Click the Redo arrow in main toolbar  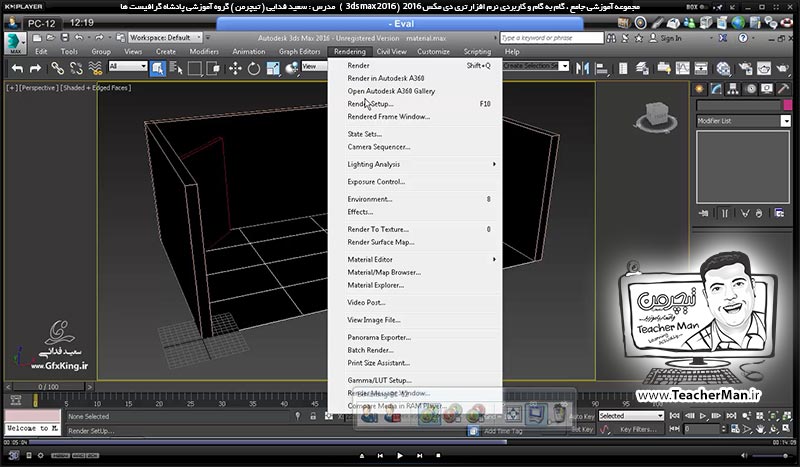click(x=35, y=68)
